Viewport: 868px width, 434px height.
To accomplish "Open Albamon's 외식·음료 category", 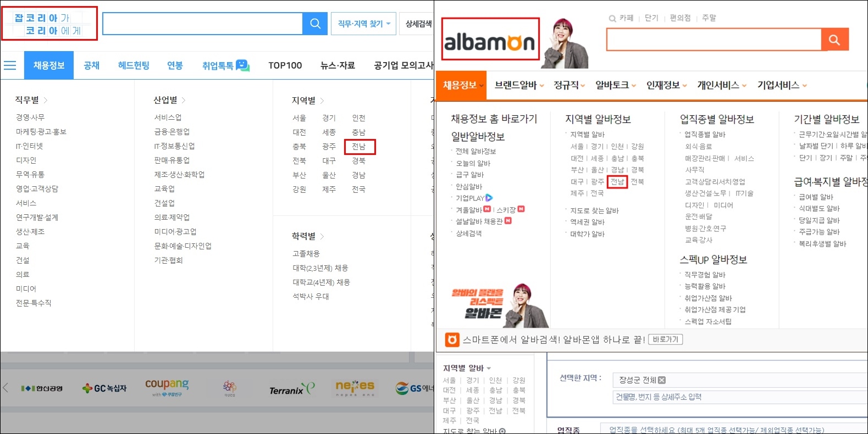I will click(x=698, y=147).
